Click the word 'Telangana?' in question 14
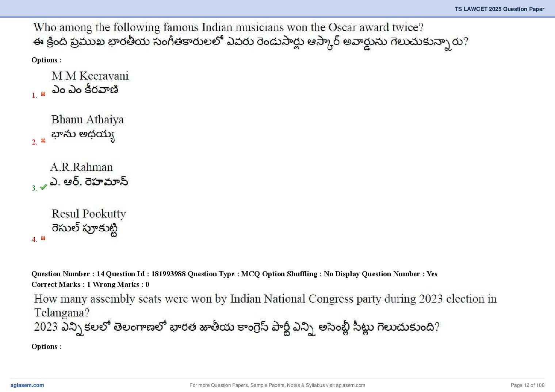The image size is (555, 392). click(62, 313)
